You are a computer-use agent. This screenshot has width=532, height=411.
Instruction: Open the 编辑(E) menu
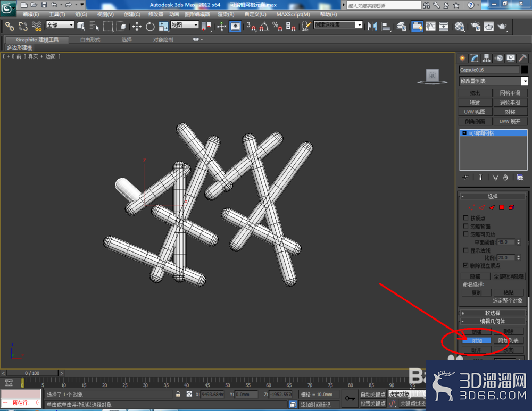pyautogui.click(x=31, y=14)
